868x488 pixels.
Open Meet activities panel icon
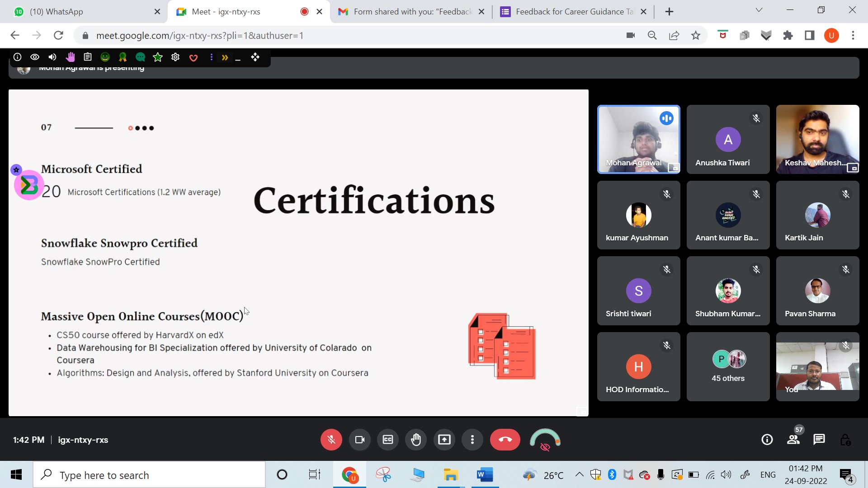click(845, 440)
